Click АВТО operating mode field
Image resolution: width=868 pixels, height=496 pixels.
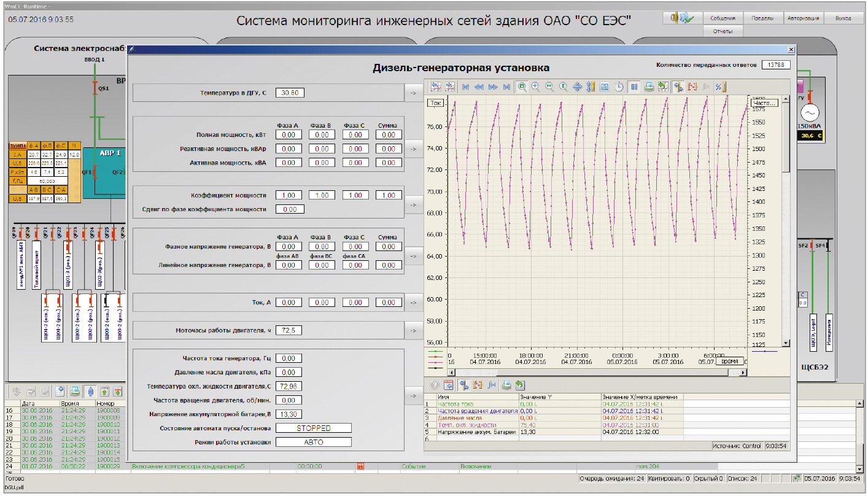click(x=313, y=442)
